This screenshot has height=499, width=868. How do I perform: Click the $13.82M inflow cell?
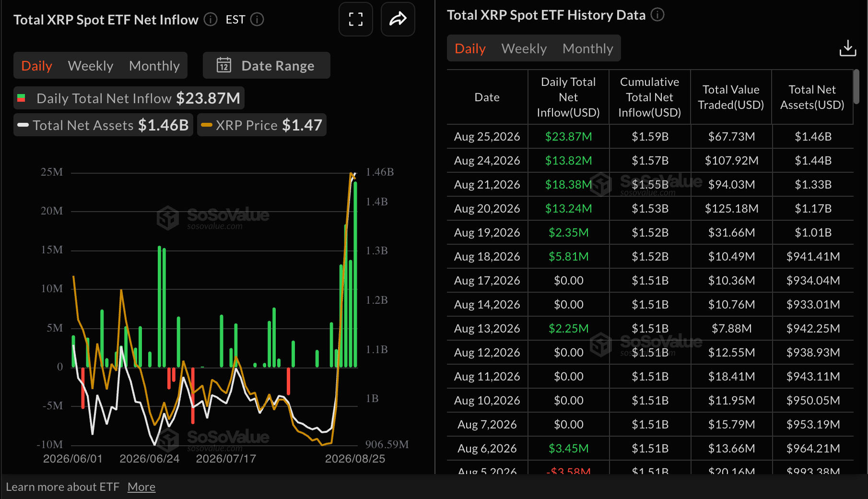[569, 160]
